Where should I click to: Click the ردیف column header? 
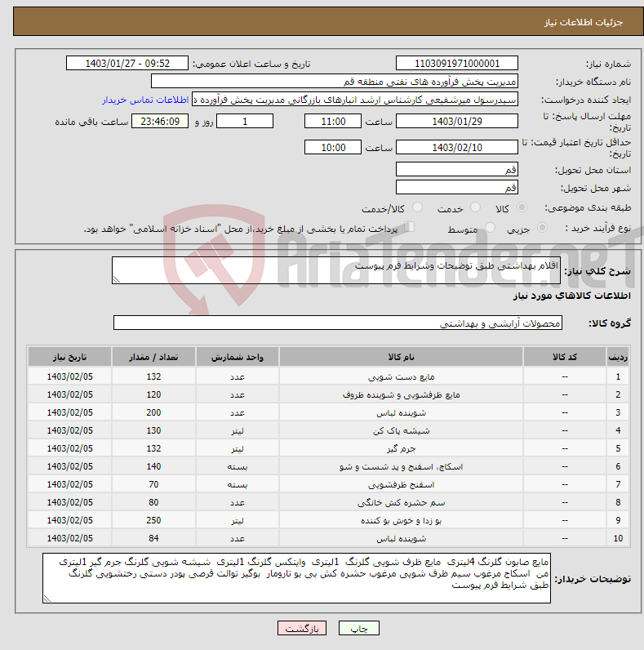618,357
